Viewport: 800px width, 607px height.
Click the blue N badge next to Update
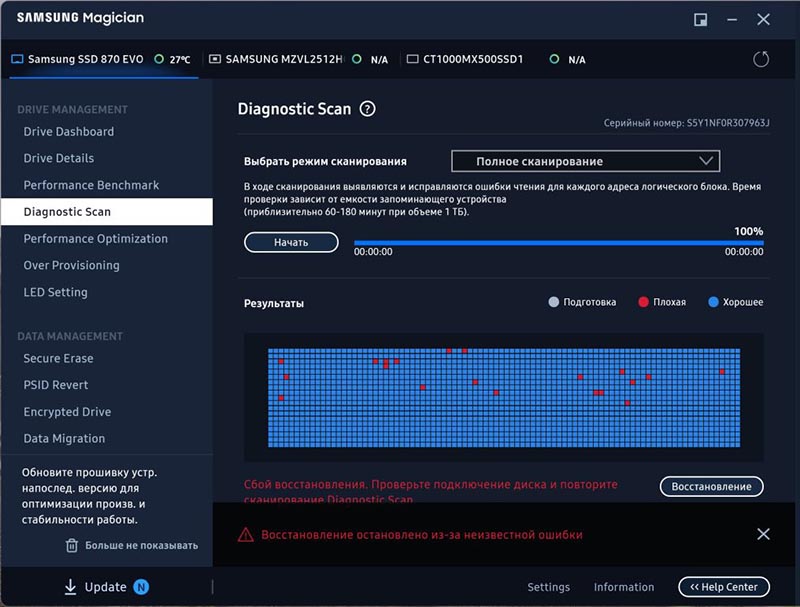[141, 587]
